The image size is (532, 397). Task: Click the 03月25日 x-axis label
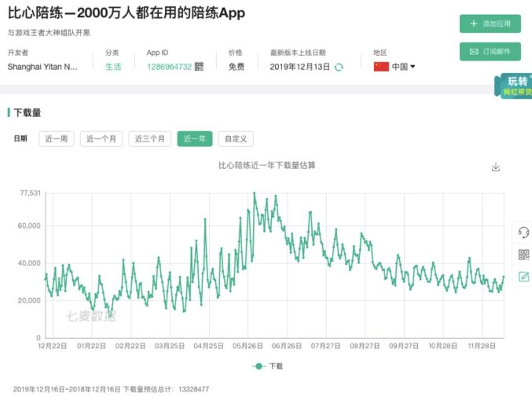[170, 346]
